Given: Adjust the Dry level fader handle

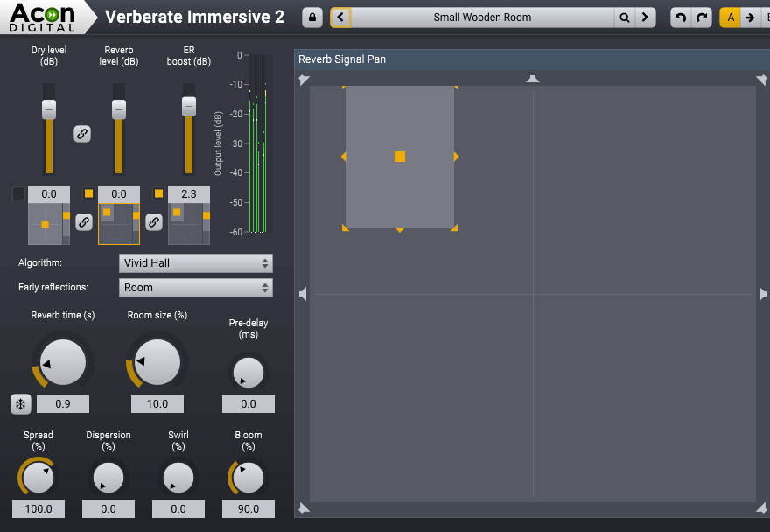Looking at the screenshot, I should click(49, 109).
